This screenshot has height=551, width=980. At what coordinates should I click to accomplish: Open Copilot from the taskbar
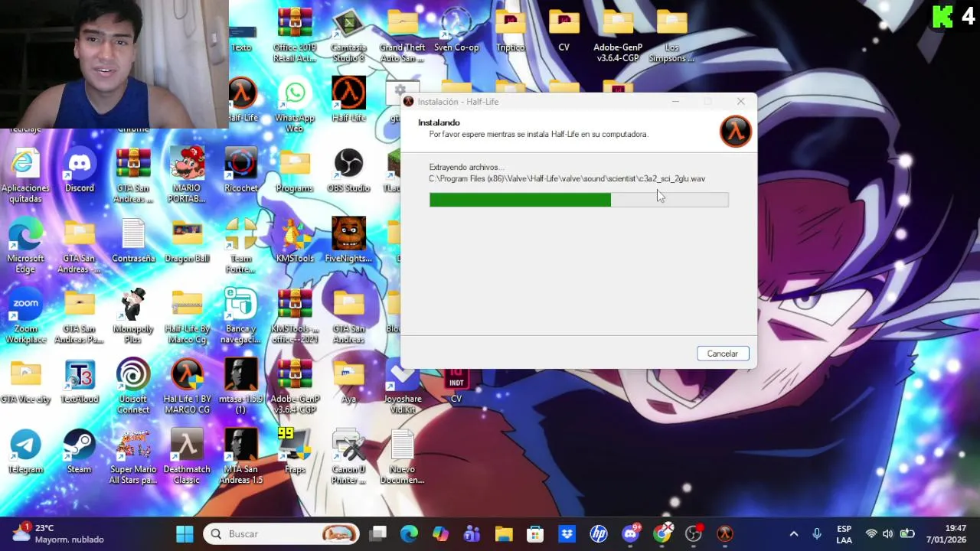440,533
